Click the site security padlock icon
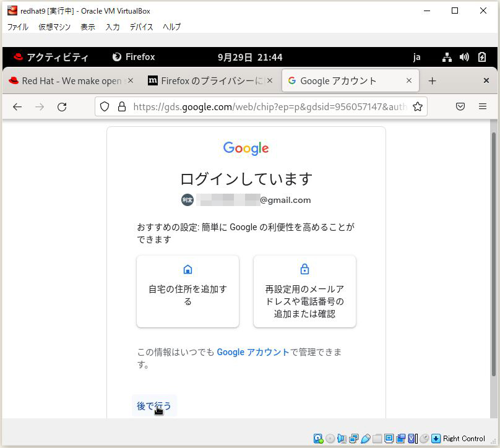The width and height of the screenshot is (500, 448). [x=122, y=106]
